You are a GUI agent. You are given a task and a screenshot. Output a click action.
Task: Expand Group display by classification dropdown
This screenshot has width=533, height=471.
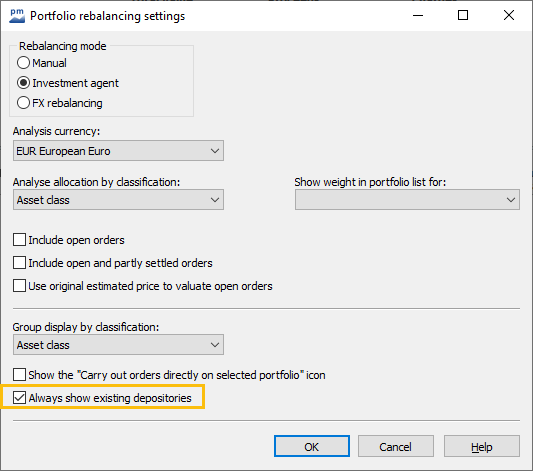pos(118,345)
